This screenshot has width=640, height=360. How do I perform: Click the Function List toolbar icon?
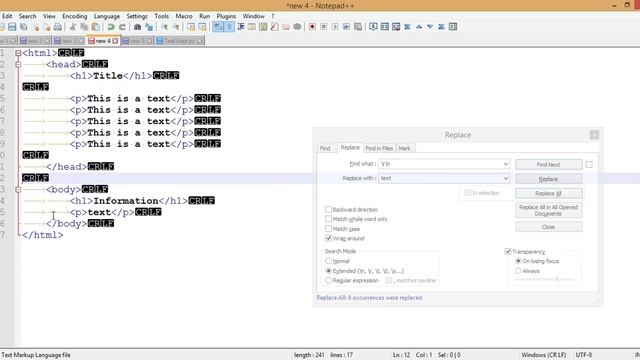(x=275, y=27)
